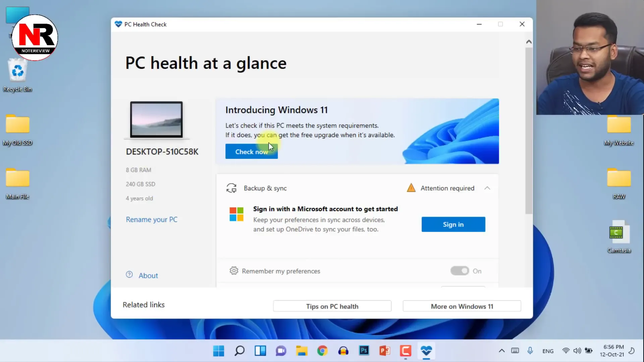This screenshot has height=362, width=644.
Task: Collapse the Backup and sync section
Action: (487, 188)
